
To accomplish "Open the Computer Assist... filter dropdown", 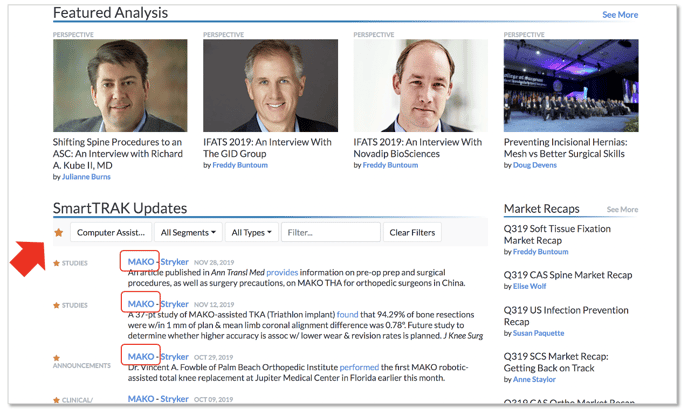I will [111, 232].
